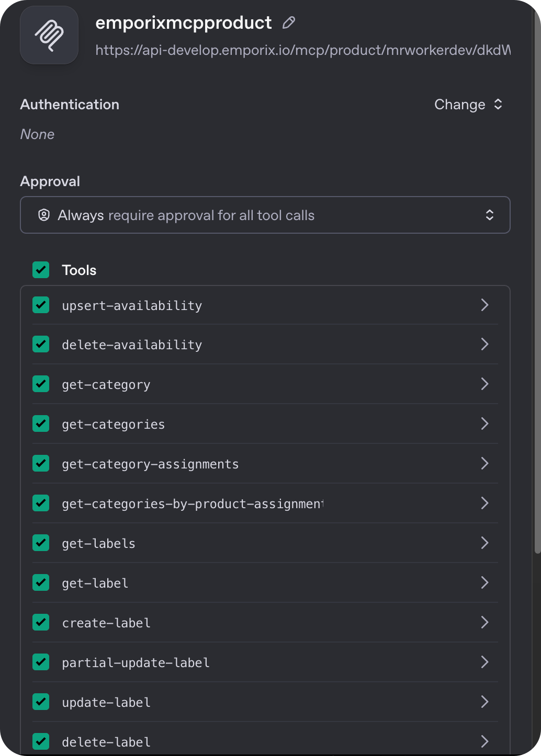
Task: Uncheck the get-category-assignments tool checkbox
Action: click(41, 463)
